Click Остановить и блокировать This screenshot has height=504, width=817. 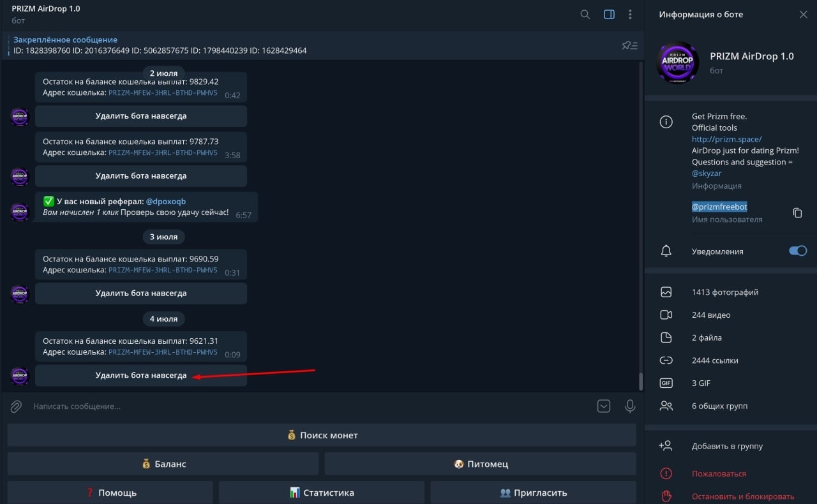(743, 496)
